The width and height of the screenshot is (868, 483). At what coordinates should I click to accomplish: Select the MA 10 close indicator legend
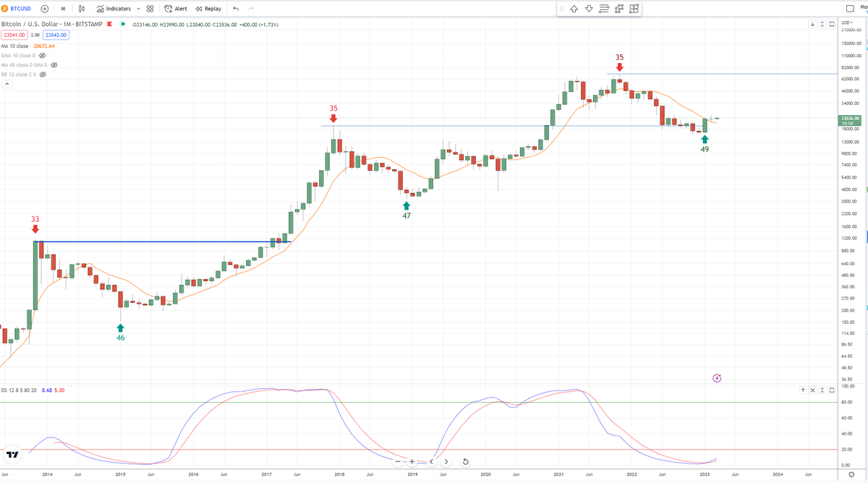point(15,45)
